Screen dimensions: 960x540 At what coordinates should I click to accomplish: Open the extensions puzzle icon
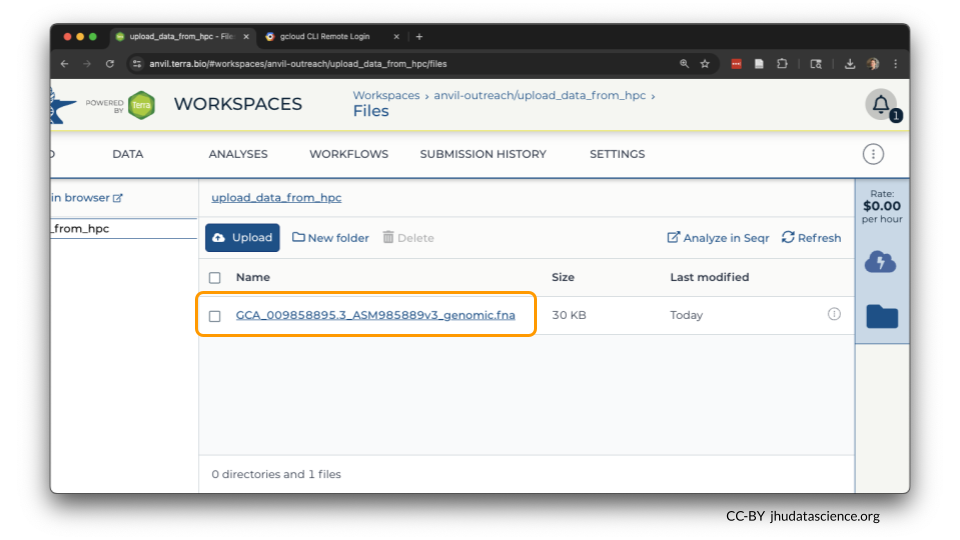[x=782, y=64]
